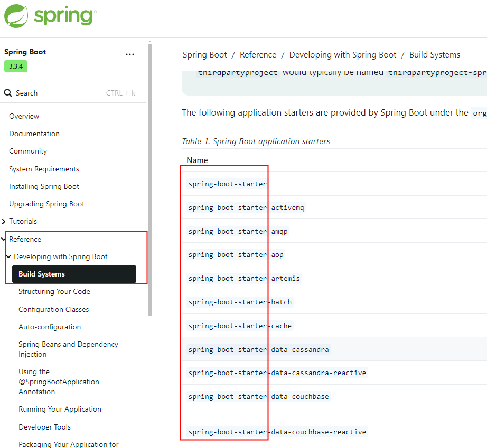
Task: Open the Overview page
Action: pos(24,116)
